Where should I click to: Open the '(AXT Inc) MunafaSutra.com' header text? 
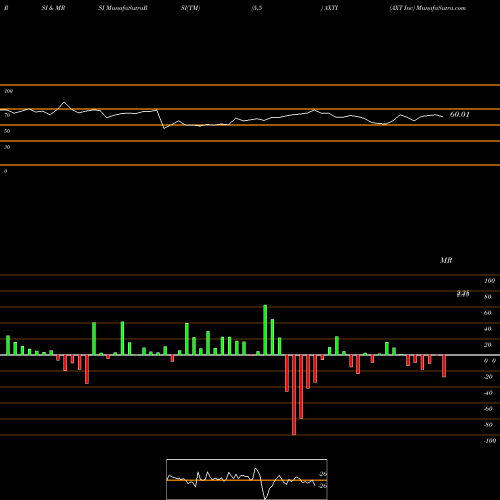[427, 8]
